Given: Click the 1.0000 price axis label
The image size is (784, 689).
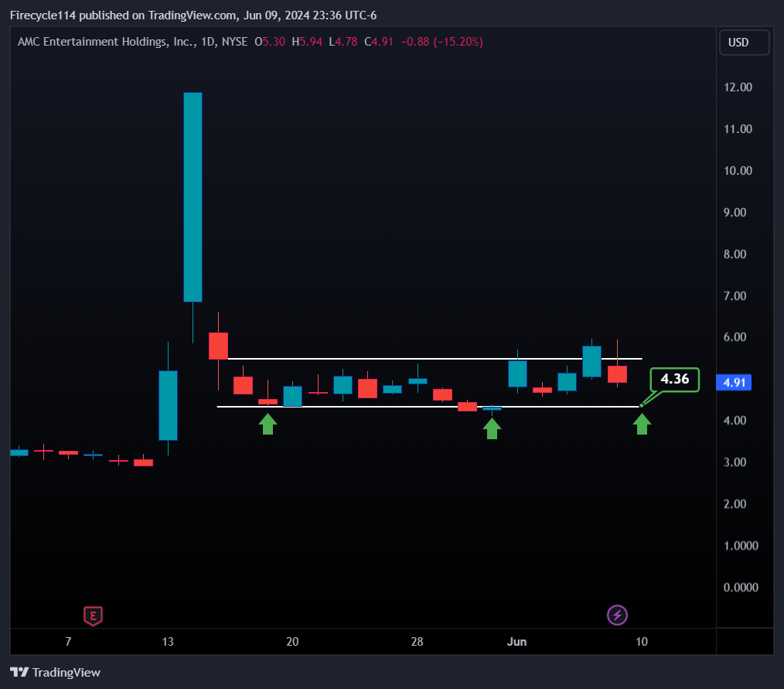Looking at the screenshot, I should [x=741, y=545].
